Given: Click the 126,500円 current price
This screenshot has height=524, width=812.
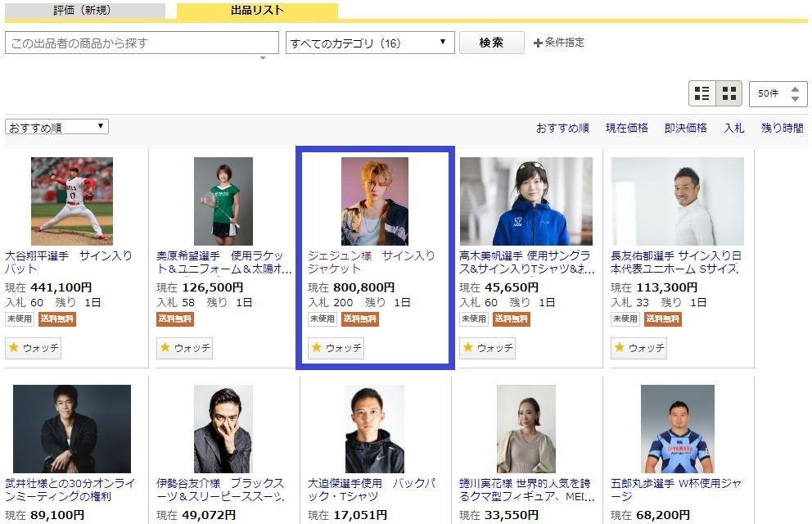Looking at the screenshot, I should (212, 287).
